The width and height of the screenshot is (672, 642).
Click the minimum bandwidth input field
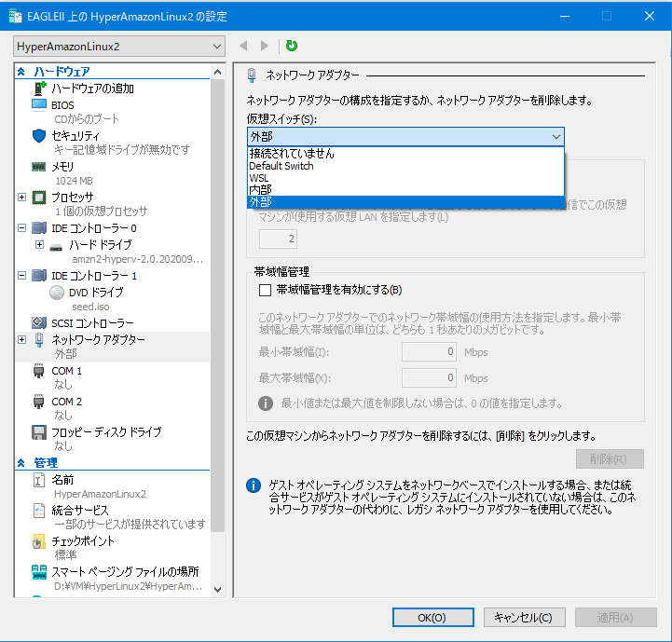point(429,352)
